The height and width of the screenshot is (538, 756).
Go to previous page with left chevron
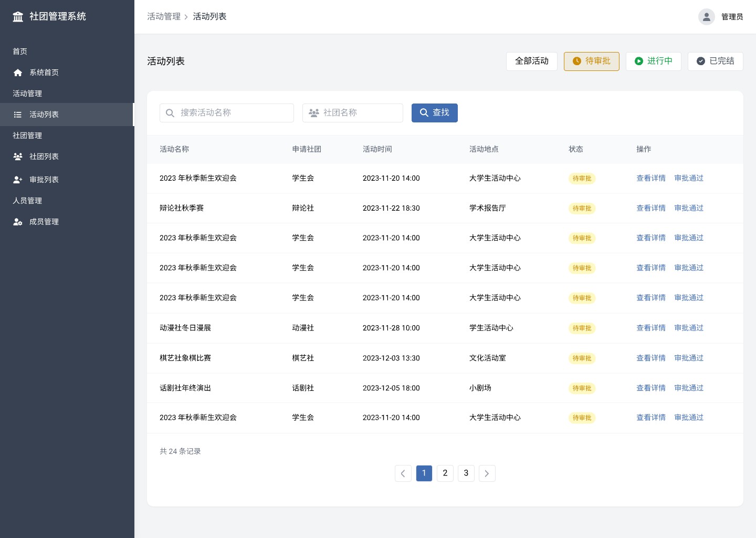coord(403,473)
